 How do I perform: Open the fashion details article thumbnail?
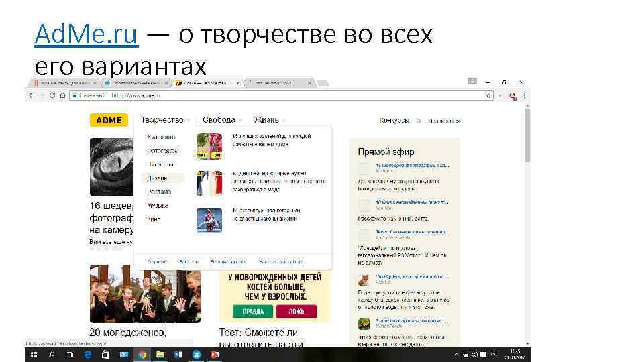(x=209, y=183)
